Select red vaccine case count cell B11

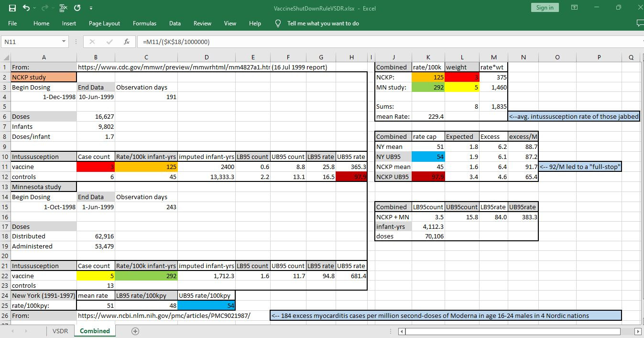96,167
